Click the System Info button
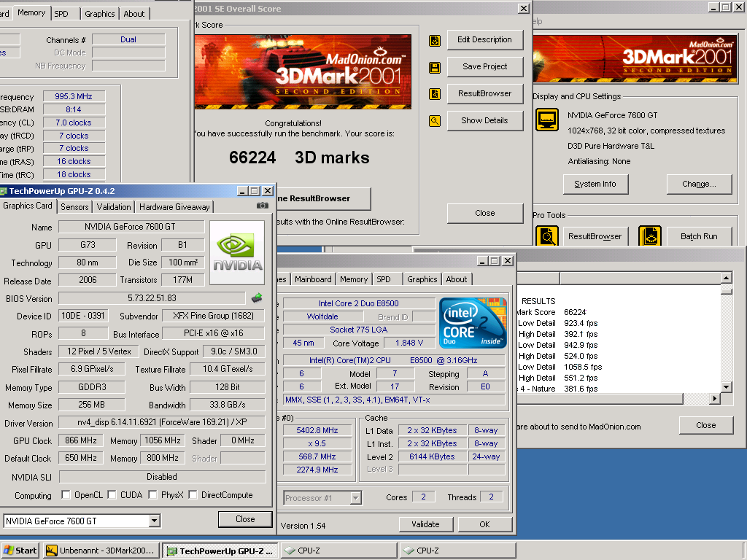 click(x=595, y=184)
